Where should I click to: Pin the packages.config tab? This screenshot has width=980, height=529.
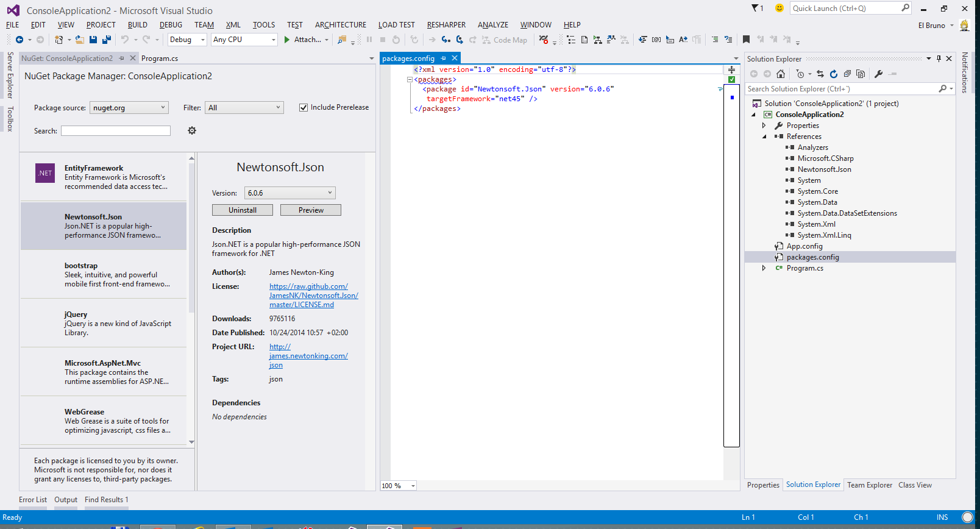point(444,59)
